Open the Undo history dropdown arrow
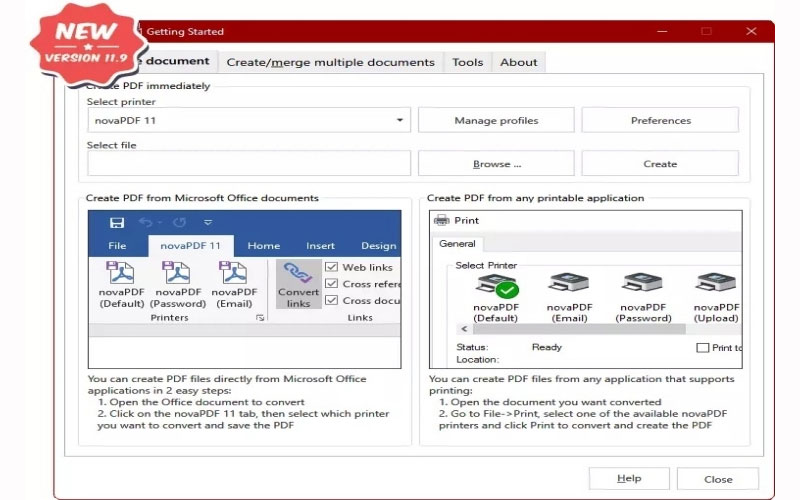Viewport: 800px width, 500px height. click(160, 223)
